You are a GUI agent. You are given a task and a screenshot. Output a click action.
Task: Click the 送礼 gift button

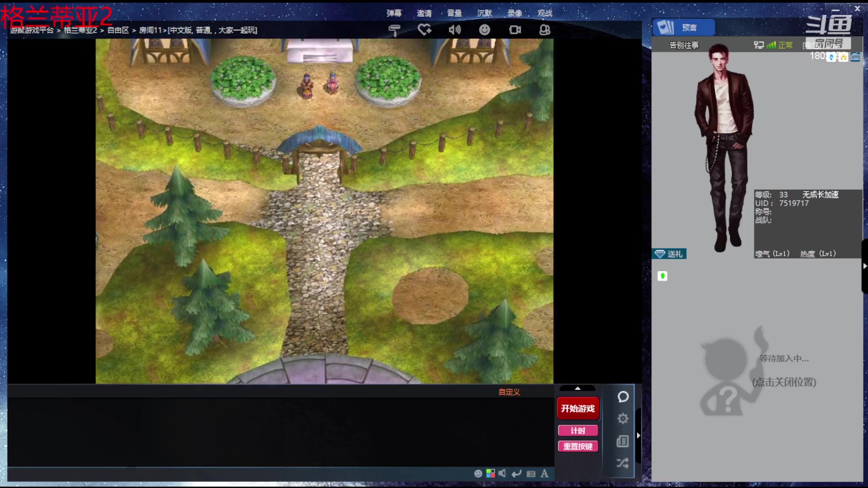click(670, 254)
